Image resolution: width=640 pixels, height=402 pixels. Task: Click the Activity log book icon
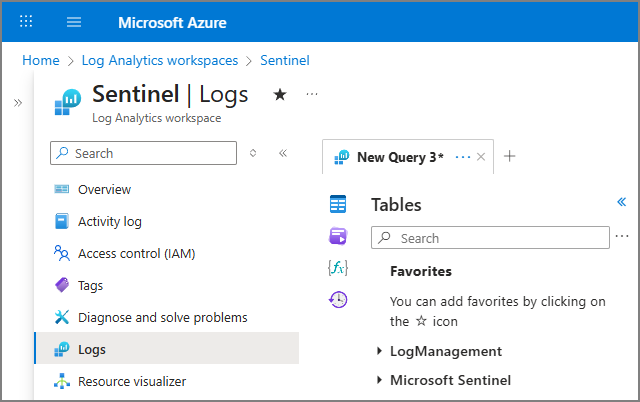click(x=62, y=221)
